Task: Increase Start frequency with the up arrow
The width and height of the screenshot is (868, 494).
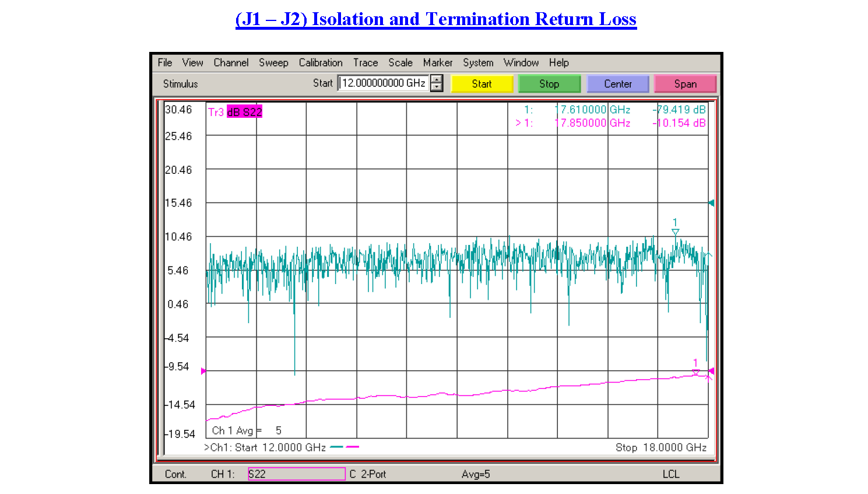Action: click(436, 79)
